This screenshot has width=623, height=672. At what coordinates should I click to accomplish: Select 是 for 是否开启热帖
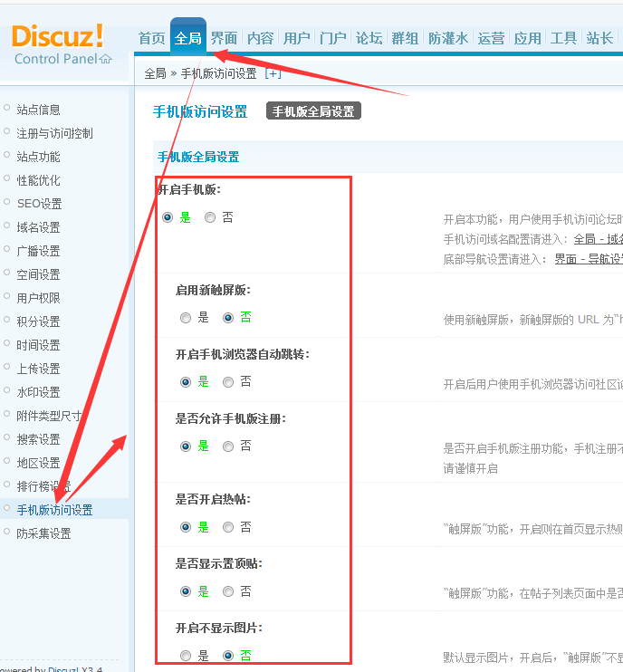(186, 527)
